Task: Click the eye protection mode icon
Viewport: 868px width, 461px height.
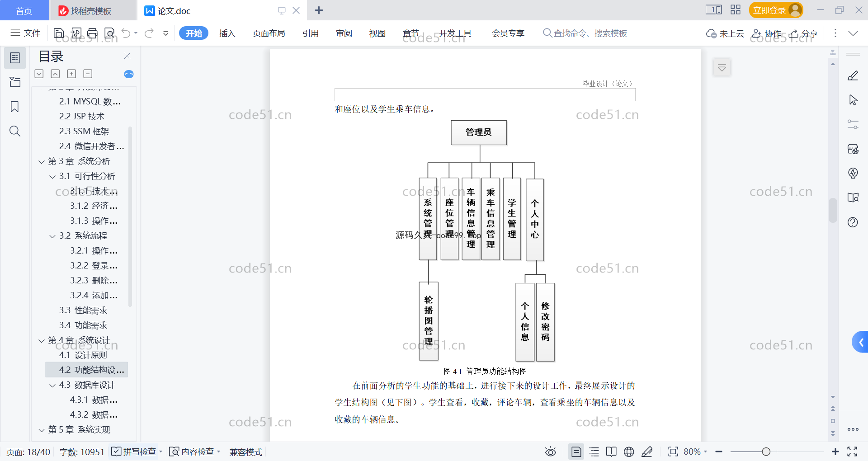Action: click(x=550, y=452)
